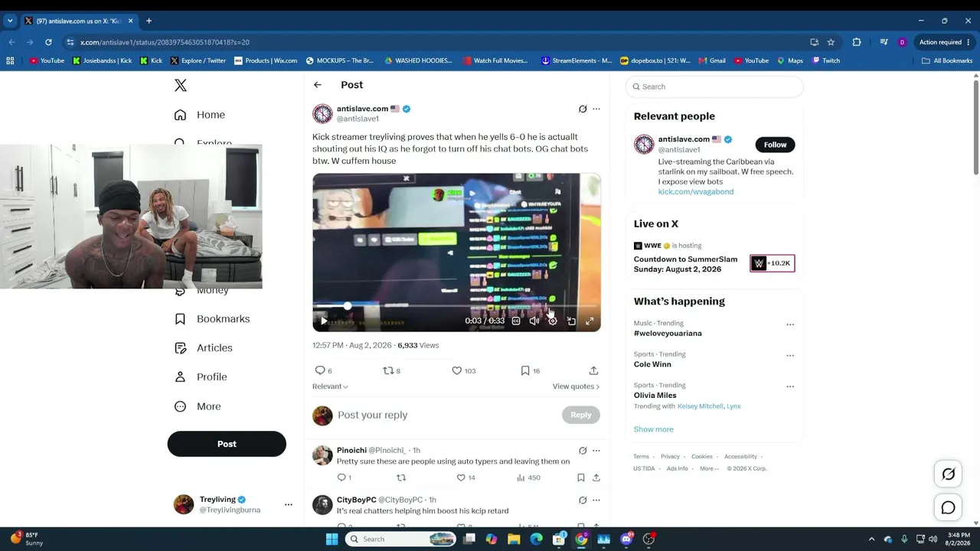Click View quotes link
980x551 pixels.
[576, 386]
